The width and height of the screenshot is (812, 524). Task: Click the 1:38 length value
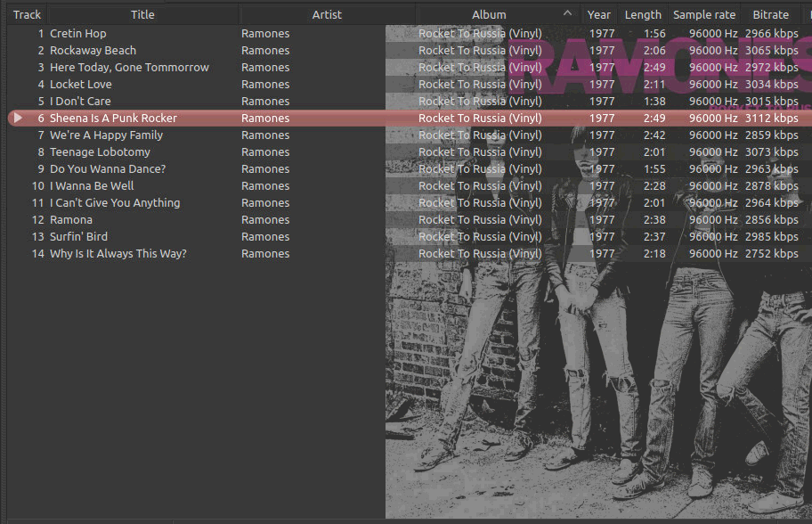(x=654, y=102)
